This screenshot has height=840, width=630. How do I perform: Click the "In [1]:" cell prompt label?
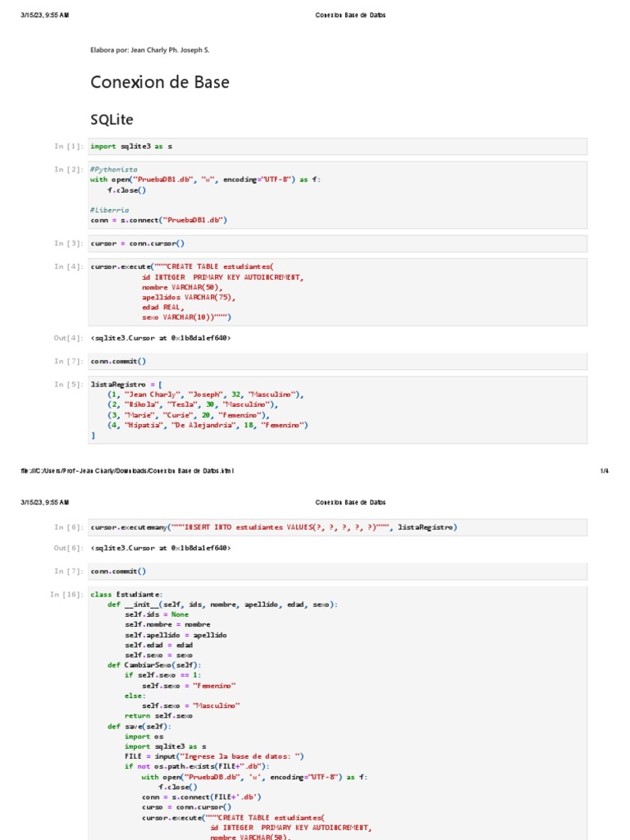(x=69, y=146)
